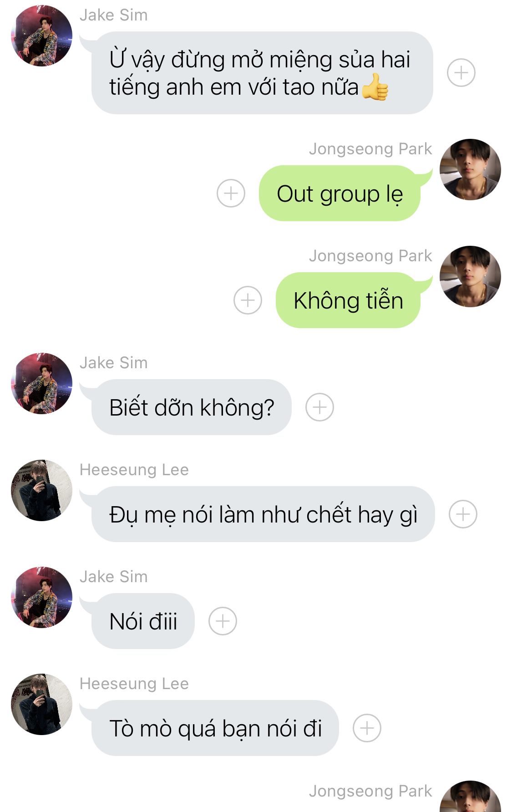Open Heeseung Lee's avatar beside 'Đụ mẹ' message
This screenshot has height=812, width=512.
[42, 491]
